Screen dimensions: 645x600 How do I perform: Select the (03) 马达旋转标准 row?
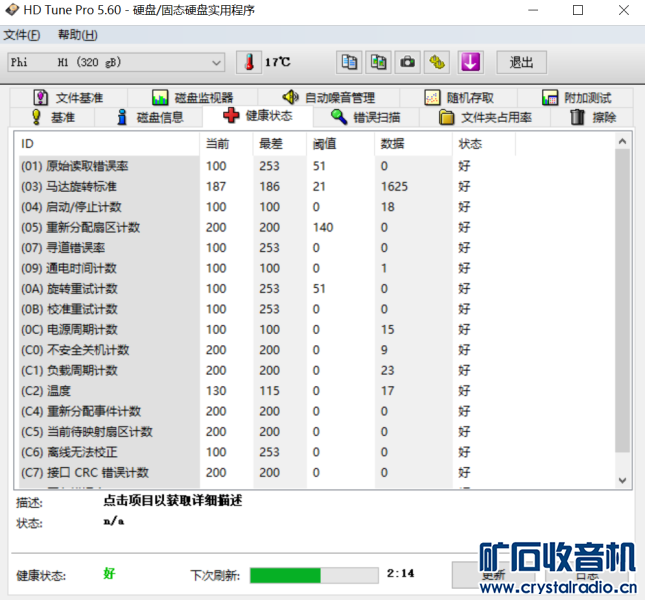click(316, 187)
